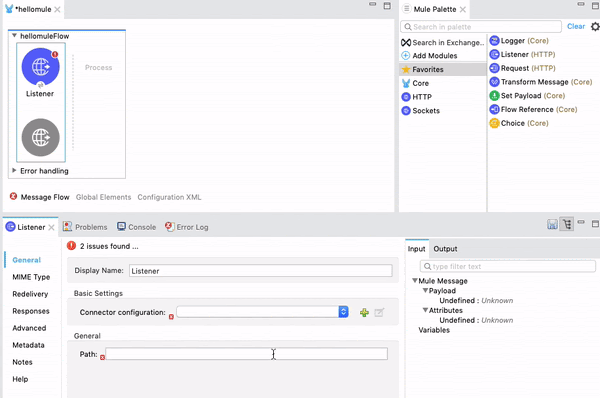Image resolution: width=600 pixels, height=398 pixels.
Task: Open the Problems tab
Action: click(85, 227)
